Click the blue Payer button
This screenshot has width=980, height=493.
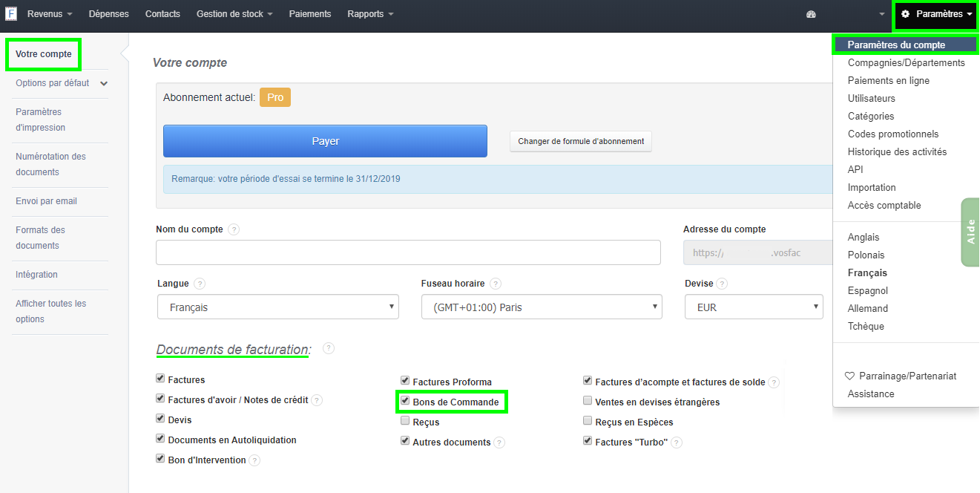pyautogui.click(x=324, y=141)
